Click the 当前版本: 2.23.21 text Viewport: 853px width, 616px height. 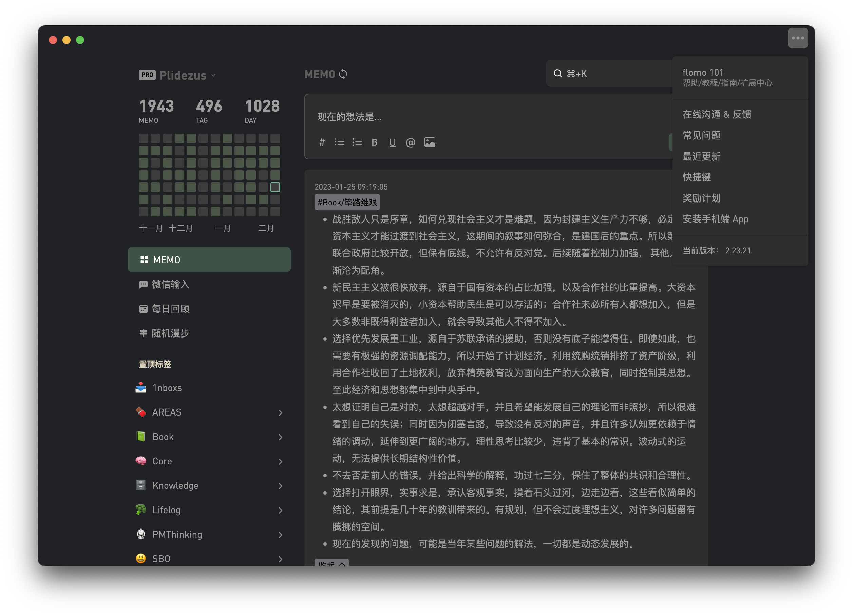pos(716,250)
